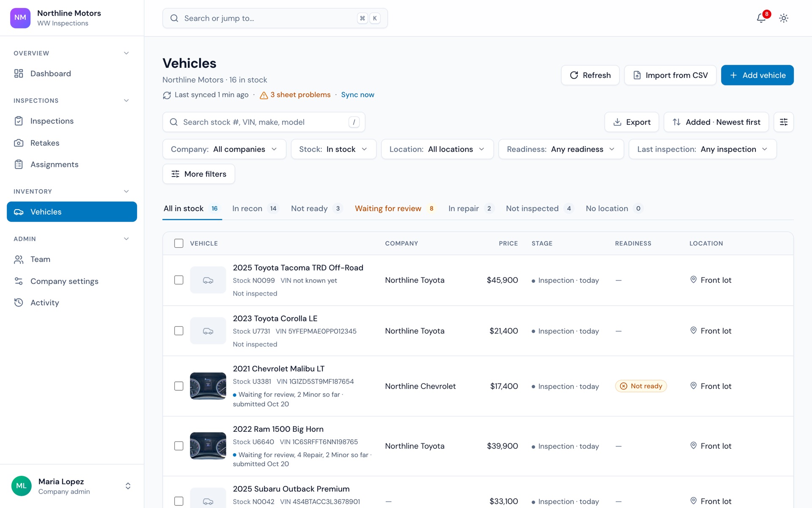Screen dimensions: 812x508
Task: Open Team admin page
Action: pos(72,260)
